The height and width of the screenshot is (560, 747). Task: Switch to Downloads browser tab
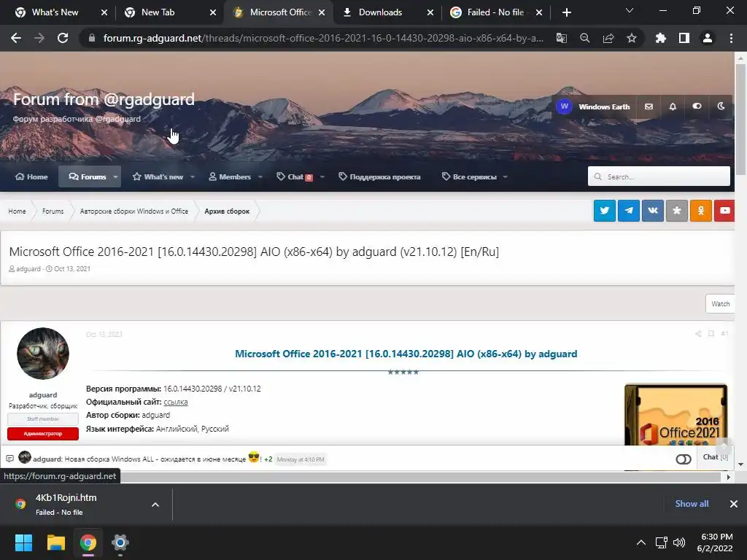pos(380,12)
